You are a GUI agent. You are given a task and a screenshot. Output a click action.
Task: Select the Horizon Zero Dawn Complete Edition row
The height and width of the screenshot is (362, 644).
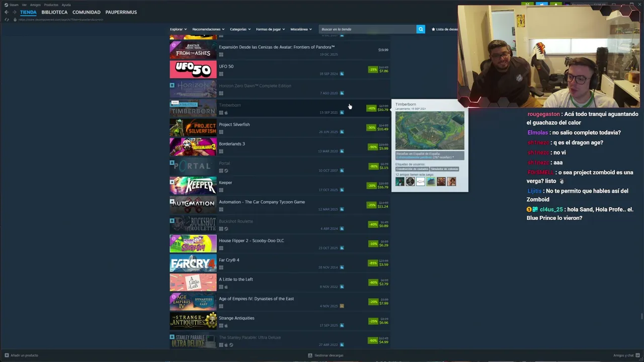pos(280,89)
